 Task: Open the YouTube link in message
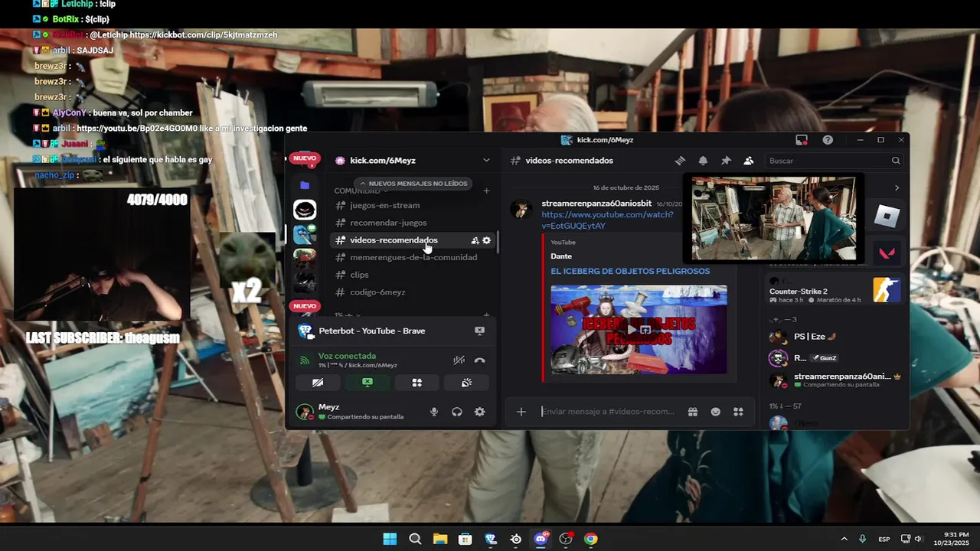coord(607,220)
